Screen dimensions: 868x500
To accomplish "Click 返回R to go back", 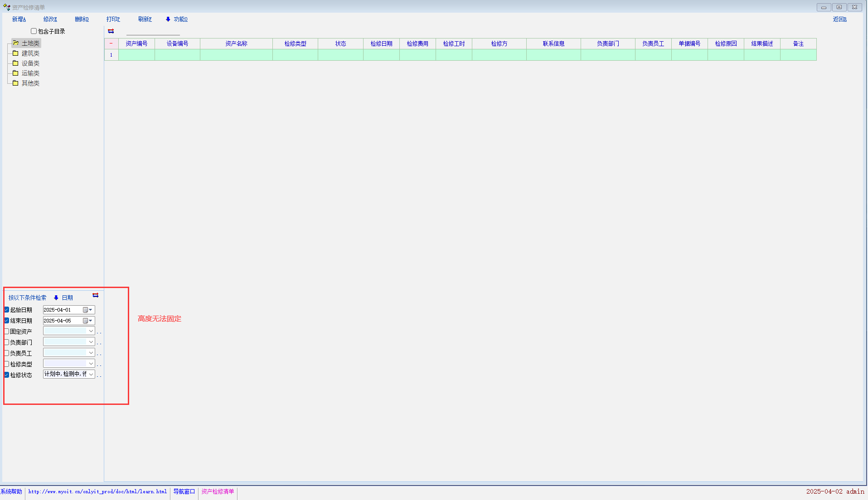I will [839, 19].
